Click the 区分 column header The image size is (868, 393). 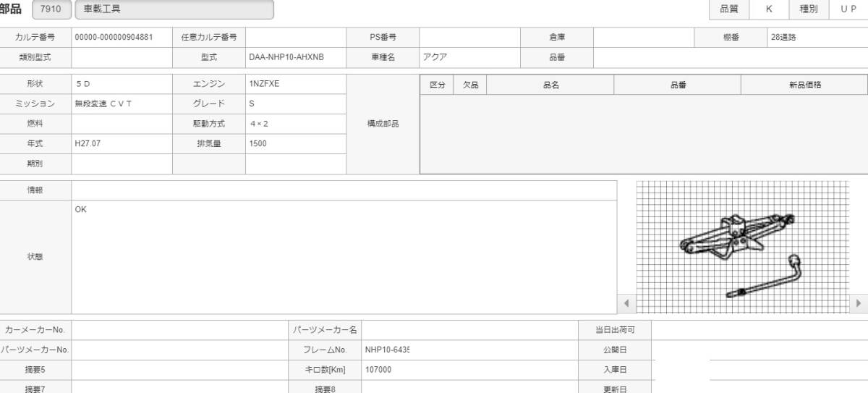point(438,85)
